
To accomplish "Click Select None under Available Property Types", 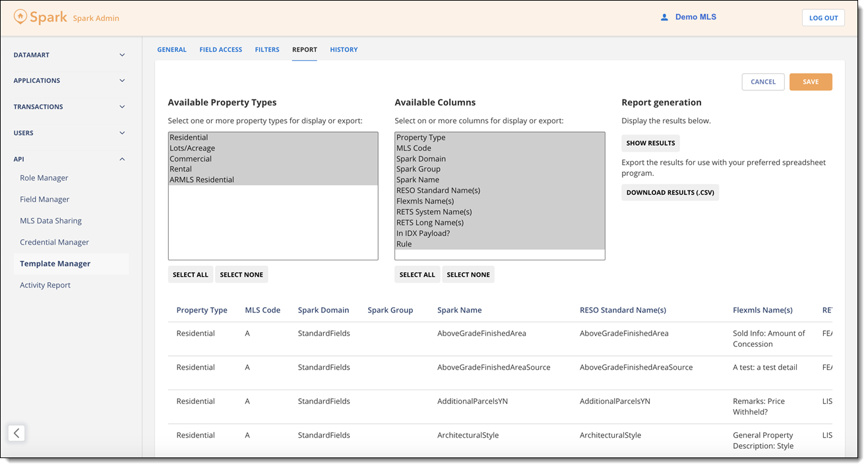I will [x=241, y=275].
